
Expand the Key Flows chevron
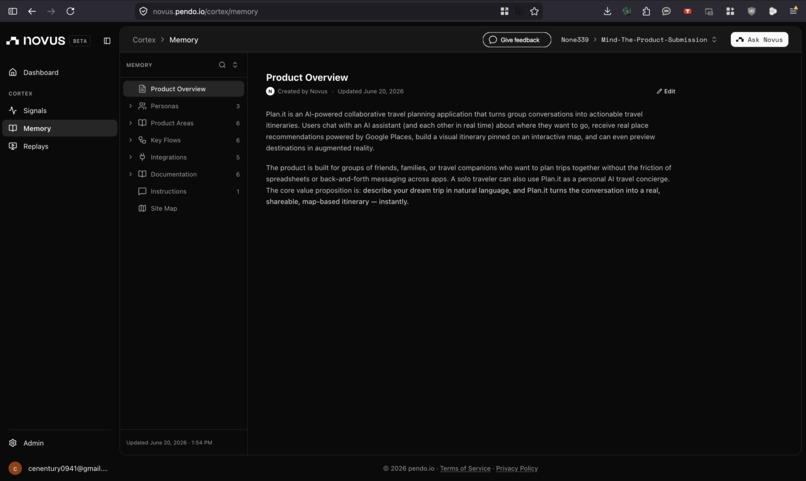130,140
